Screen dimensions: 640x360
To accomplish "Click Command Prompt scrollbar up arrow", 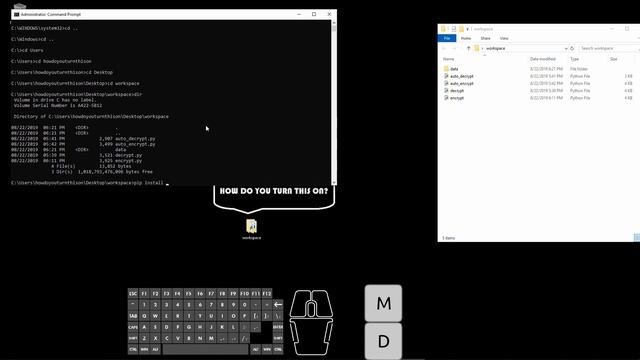I will click(334, 22).
